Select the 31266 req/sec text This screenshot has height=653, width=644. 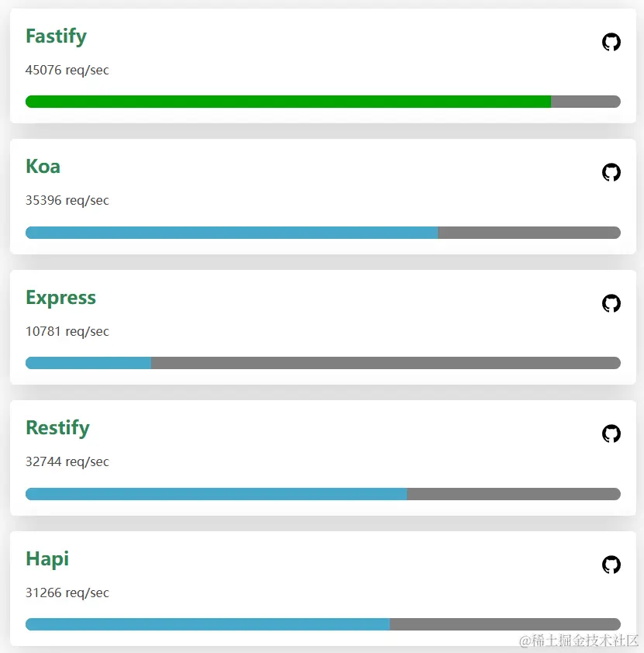67,593
